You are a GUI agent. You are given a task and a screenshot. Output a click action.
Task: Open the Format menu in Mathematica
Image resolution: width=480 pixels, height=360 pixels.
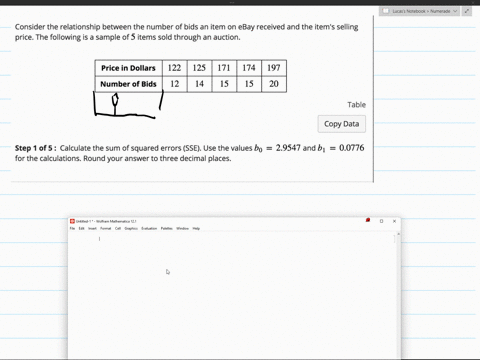pyautogui.click(x=105, y=228)
